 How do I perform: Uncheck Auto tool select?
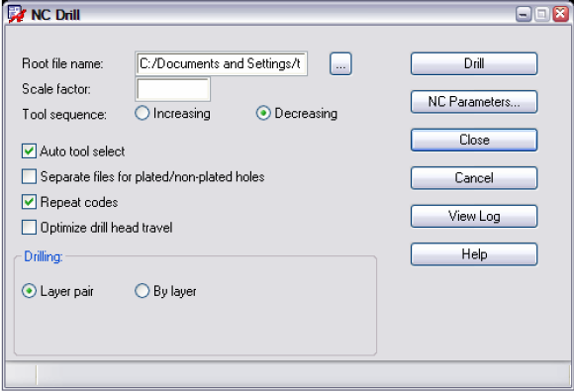tap(29, 151)
